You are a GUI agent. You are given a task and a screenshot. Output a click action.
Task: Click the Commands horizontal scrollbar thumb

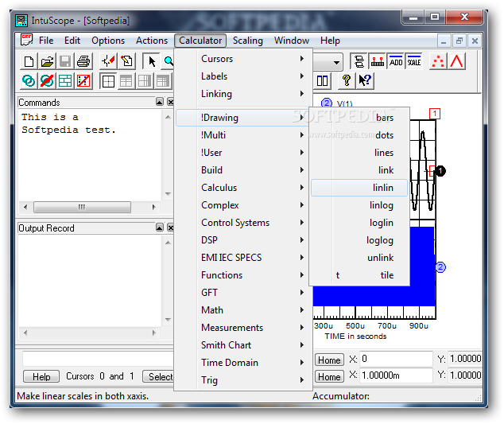pos(83,207)
